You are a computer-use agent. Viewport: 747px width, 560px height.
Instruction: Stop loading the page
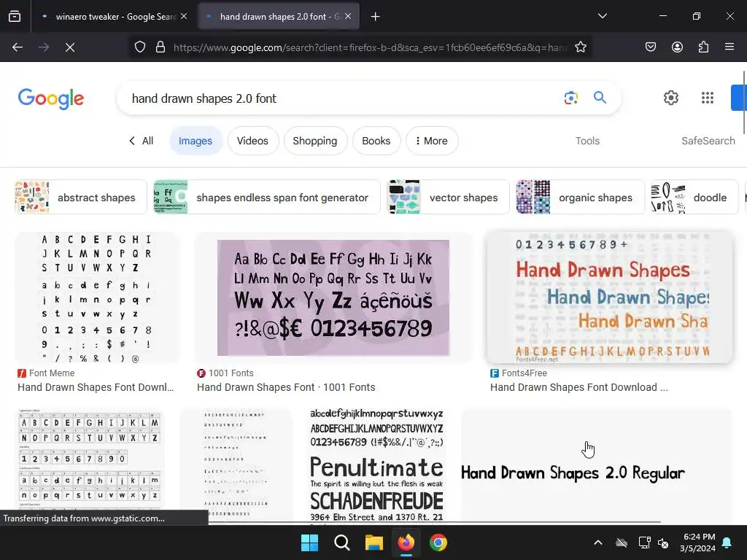pos(70,47)
